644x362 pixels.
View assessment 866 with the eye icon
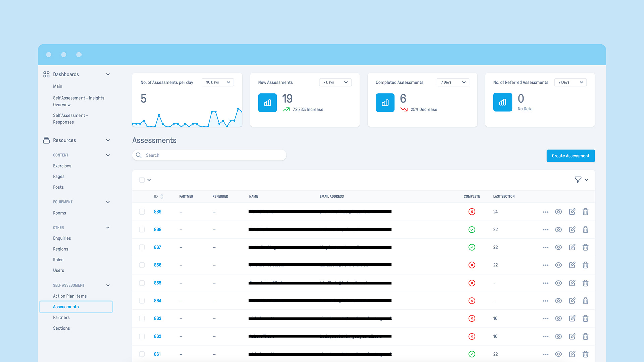click(x=558, y=265)
